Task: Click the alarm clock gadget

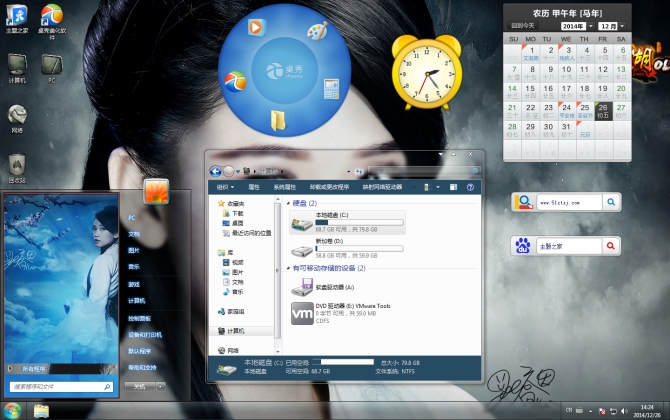Action: point(426,73)
